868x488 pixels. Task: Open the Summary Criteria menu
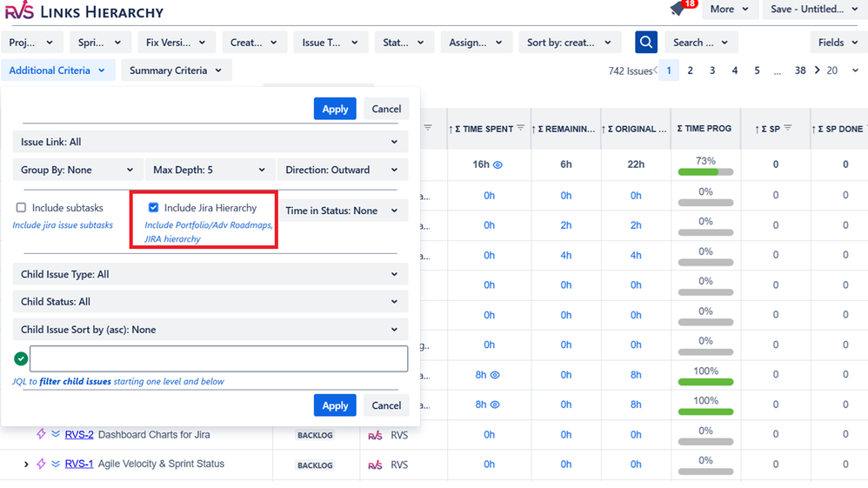(176, 70)
